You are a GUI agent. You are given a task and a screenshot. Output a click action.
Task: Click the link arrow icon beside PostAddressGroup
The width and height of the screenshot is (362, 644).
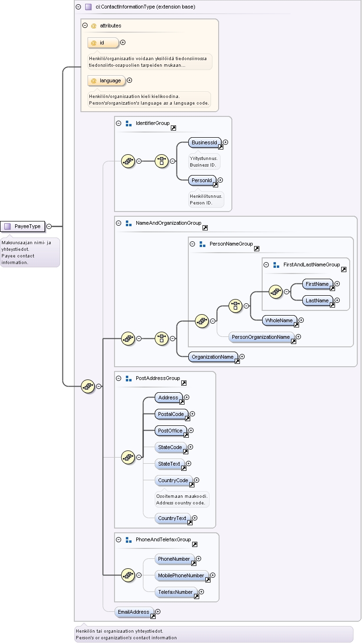tap(184, 383)
